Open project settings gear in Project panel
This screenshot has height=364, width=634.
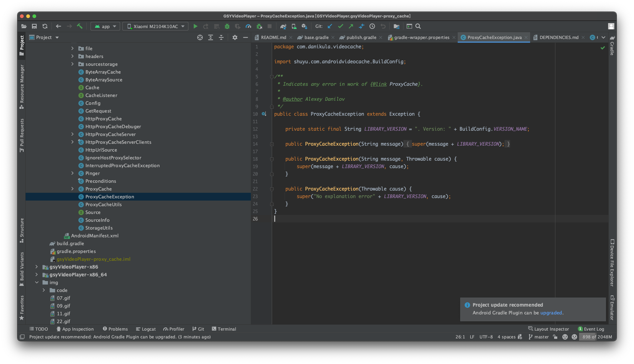click(x=235, y=37)
